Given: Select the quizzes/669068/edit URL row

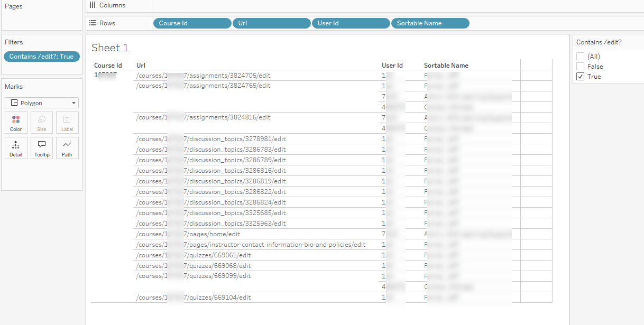Looking at the screenshot, I should pyautogui.click(x=194, y=266).
